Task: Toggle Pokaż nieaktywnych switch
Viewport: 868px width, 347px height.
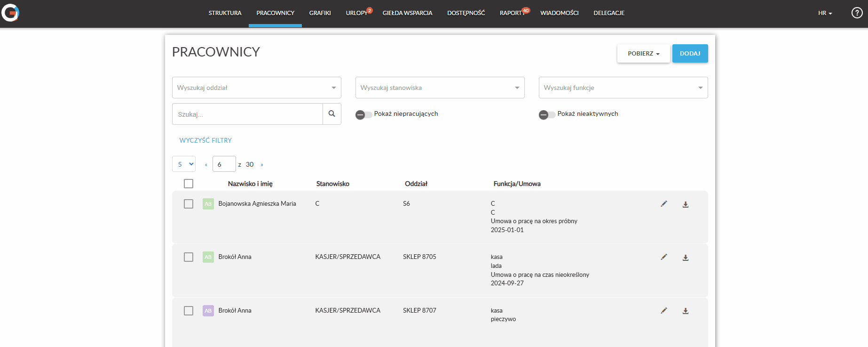Action: (x=546, y=114)
